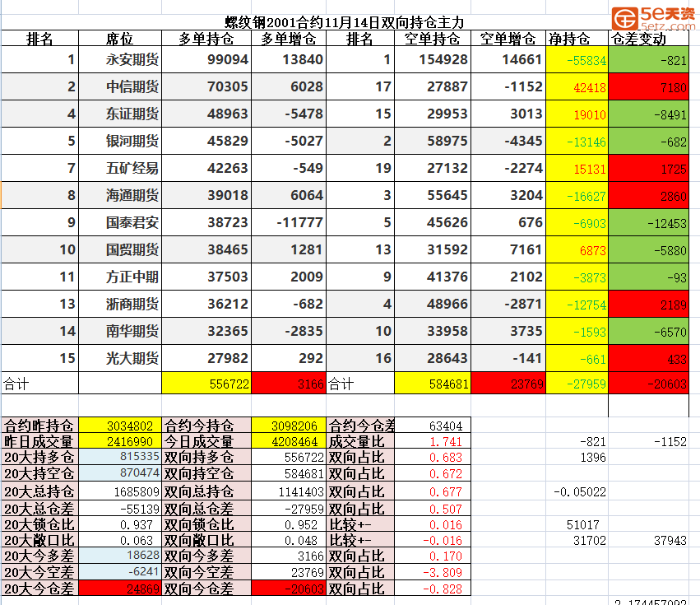Select the 多单增仓 header cell
Image resolution: width=700 pixels, height=605 pixels.
point(289,39)
